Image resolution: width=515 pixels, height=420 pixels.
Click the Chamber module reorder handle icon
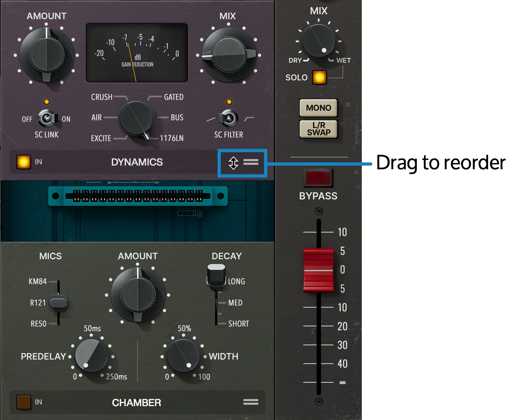[251, 402]
